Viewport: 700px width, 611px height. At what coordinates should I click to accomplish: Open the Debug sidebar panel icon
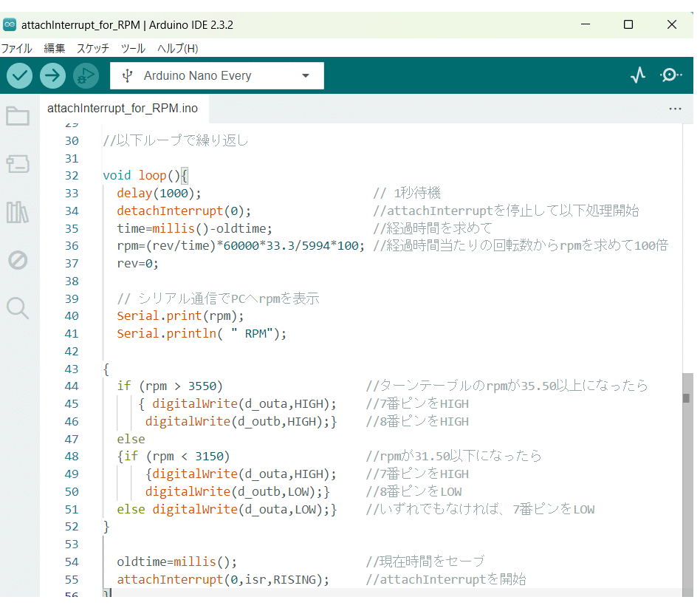[x=18, y=260]
